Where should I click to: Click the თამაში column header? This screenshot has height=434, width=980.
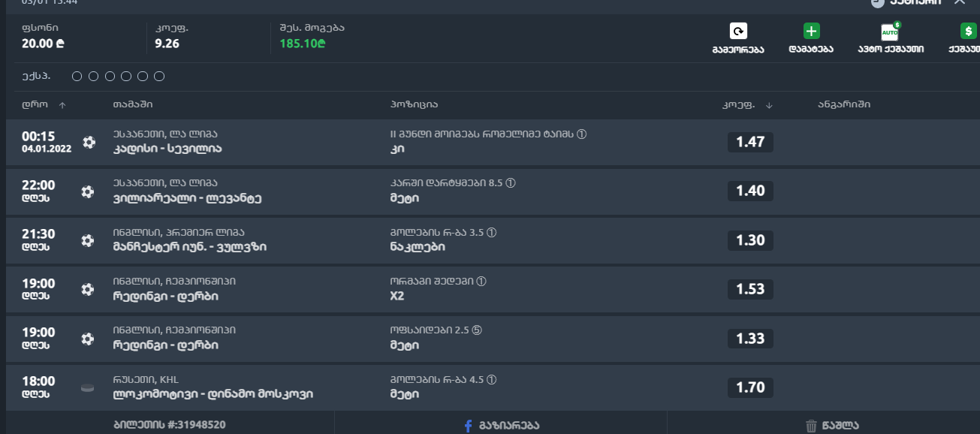coord(133,104)
